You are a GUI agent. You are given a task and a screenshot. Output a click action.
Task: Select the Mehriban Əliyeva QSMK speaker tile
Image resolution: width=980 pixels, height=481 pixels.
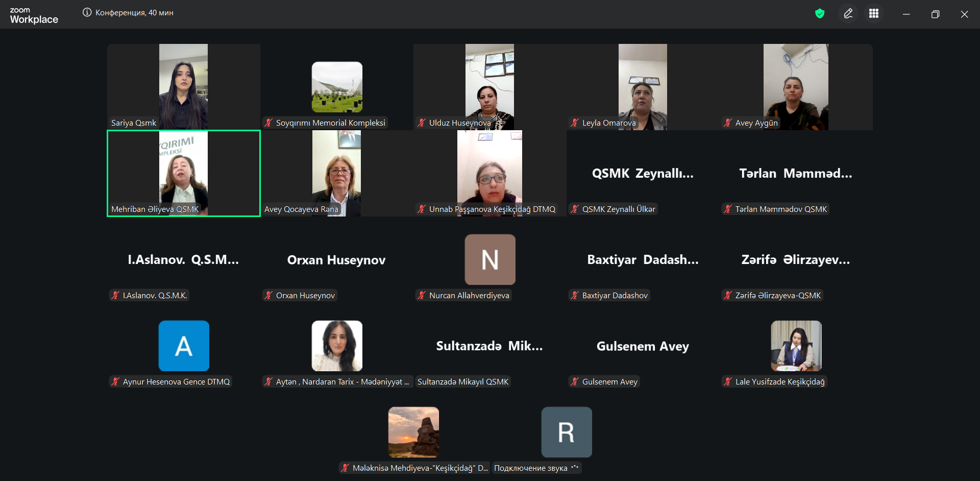pos(184,173)
